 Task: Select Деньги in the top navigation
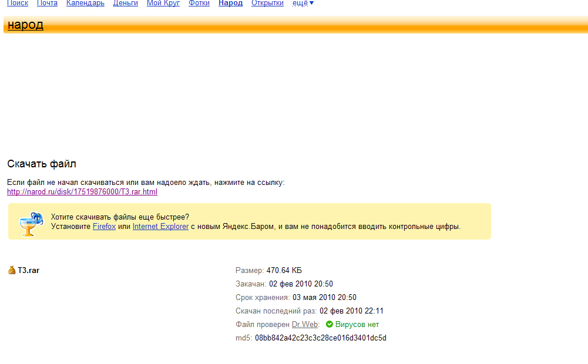(126, 3)
